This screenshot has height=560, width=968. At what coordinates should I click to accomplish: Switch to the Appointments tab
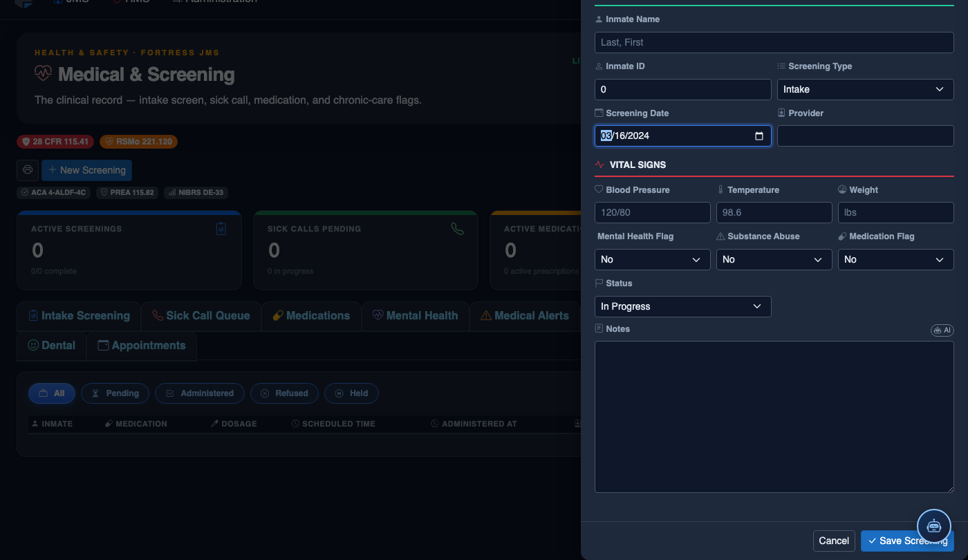coord(142,346)
